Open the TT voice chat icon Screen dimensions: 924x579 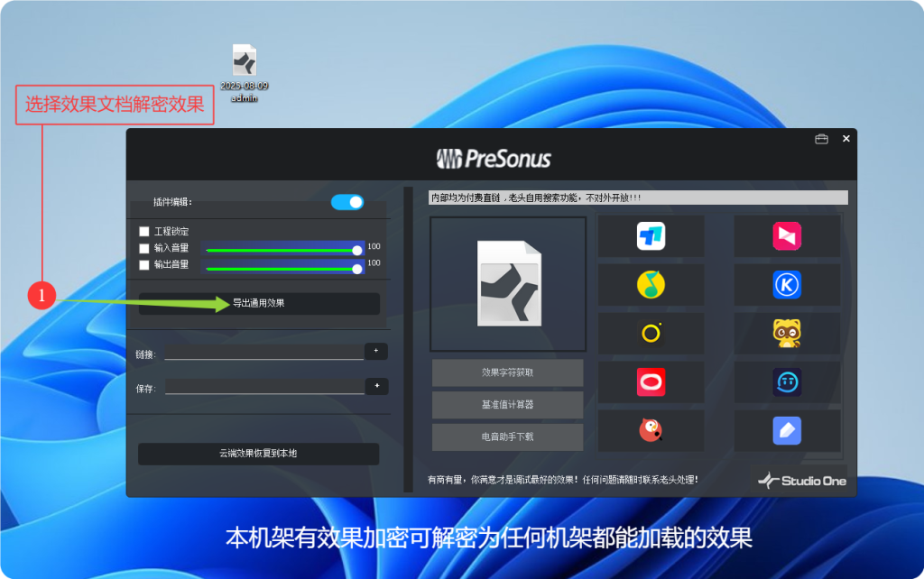pos(787,382)
